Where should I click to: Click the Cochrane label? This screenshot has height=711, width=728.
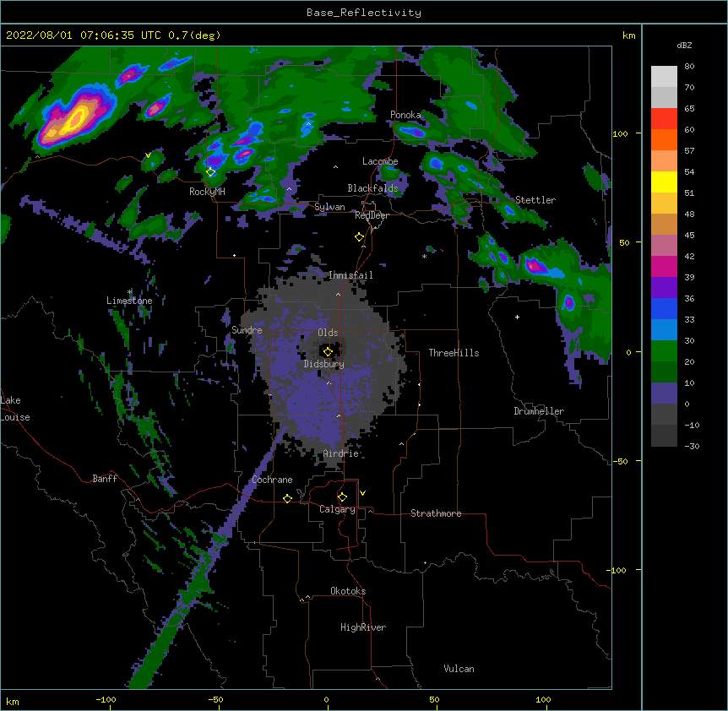272,480
